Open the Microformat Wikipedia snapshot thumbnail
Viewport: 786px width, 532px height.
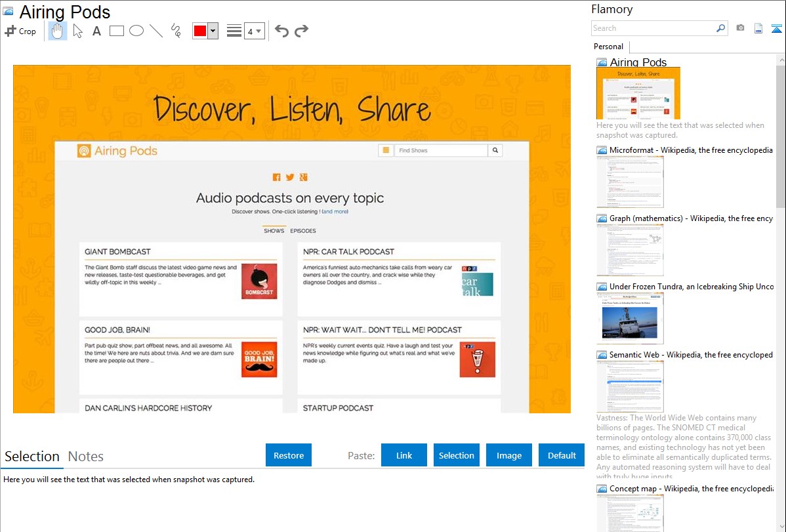pos(630,182)
